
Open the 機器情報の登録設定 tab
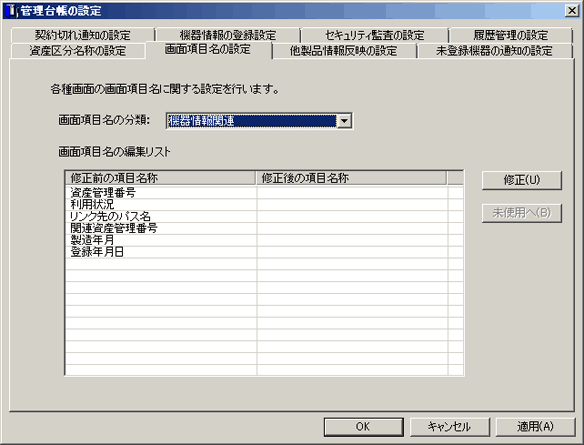(x=228, y=35)
